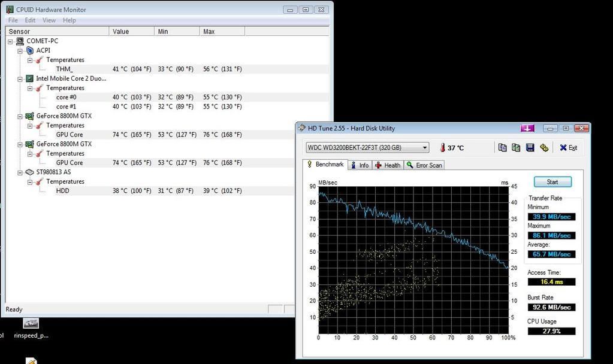Click the HD Tune title bar icon
The height and width of the screenshot is (364, 613).
301,128
